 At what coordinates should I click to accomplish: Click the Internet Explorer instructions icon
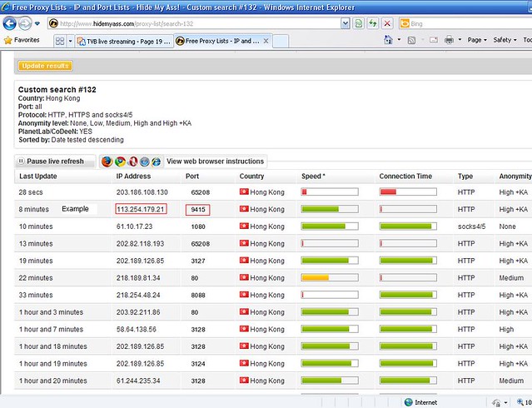coord(156,162)
